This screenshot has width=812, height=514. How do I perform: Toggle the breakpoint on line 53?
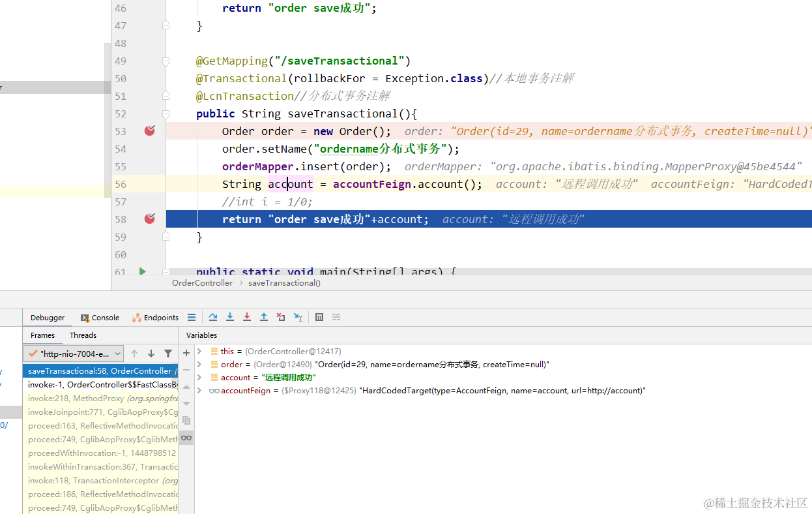[x=150, y=130]
